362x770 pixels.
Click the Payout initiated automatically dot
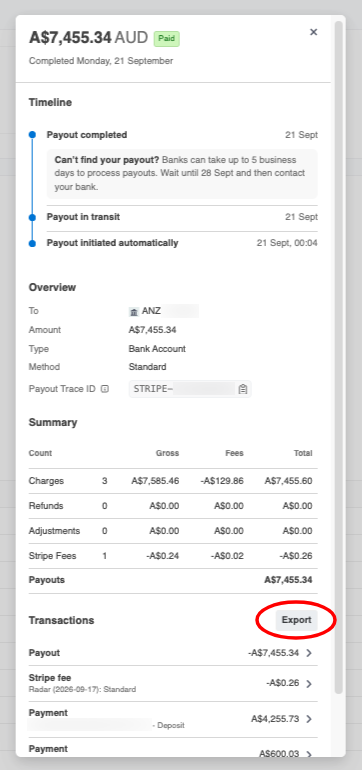point(32,243)
